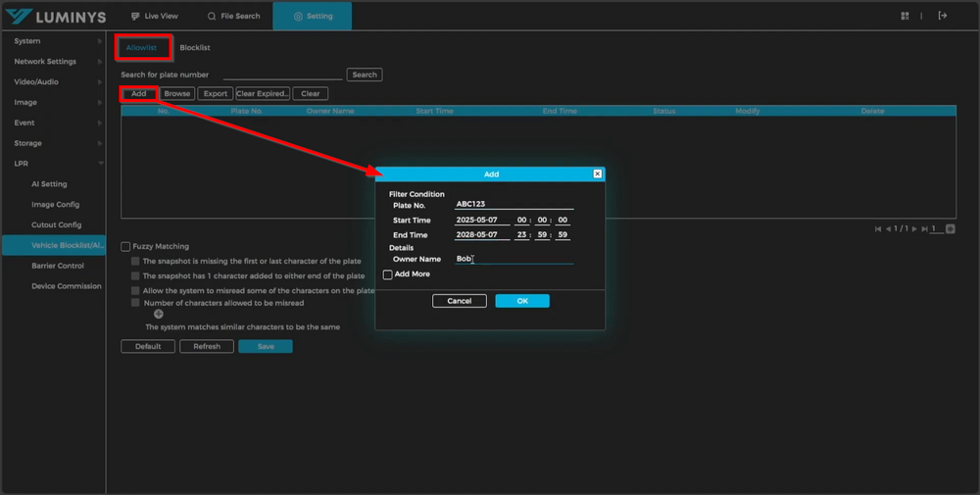980x495 pixels.
Task: Open the grid layout icon top right
Action: tap(905, 16)
